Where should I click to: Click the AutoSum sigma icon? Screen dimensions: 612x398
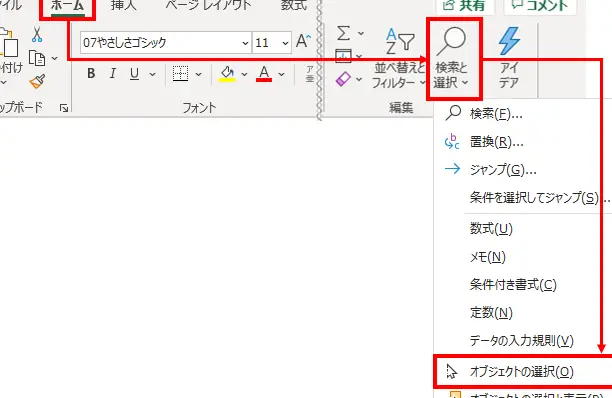(x=343, y=33)
